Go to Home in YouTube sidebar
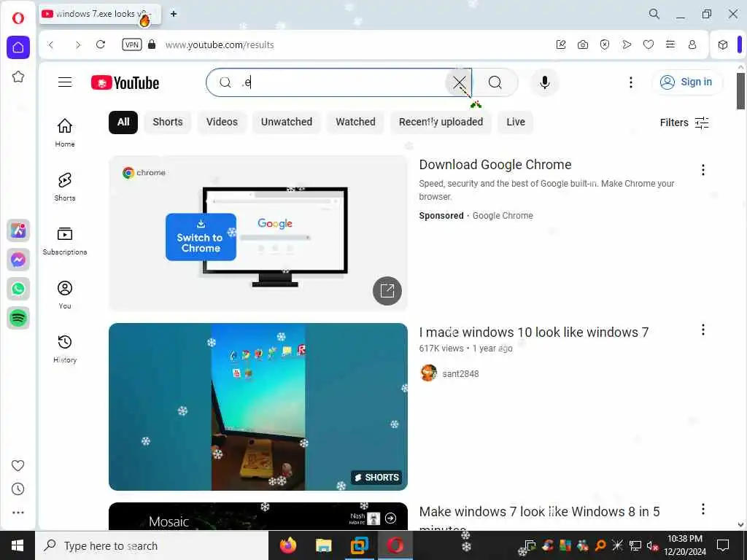This screenshot has height=560, width=747. (x=65, y=133)
